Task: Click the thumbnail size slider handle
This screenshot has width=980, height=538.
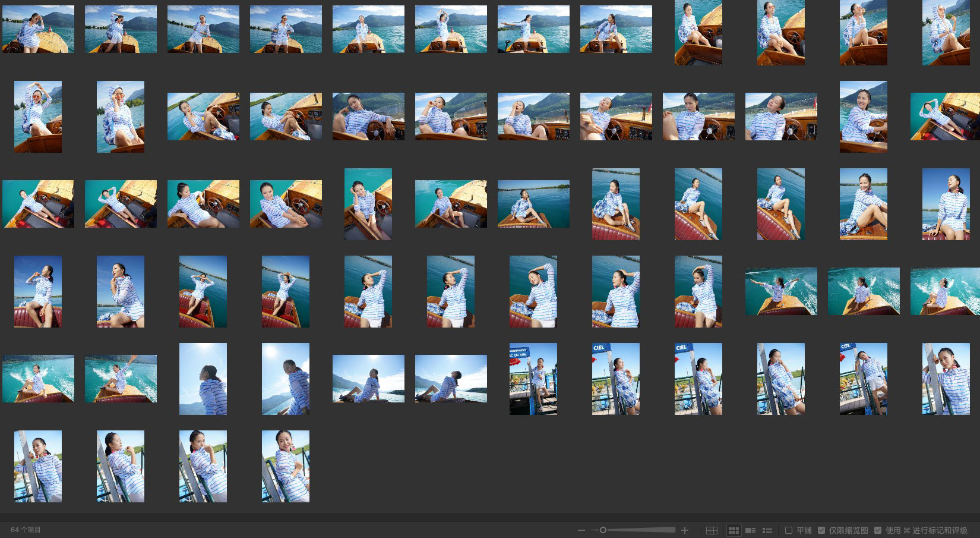Action: 603,530
